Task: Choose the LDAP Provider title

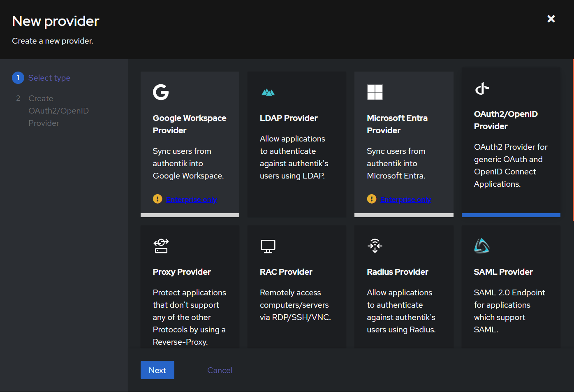Action: (x=289, y=118)
